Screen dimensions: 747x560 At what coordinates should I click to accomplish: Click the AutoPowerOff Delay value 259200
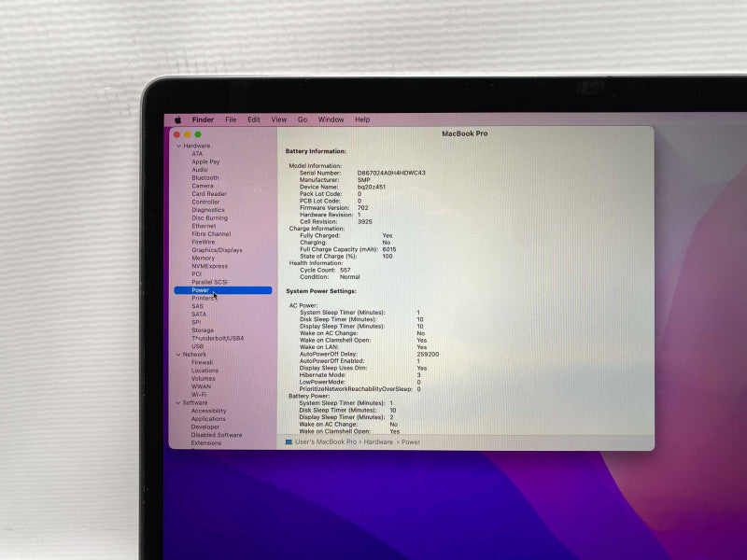(x=428, y=355)
